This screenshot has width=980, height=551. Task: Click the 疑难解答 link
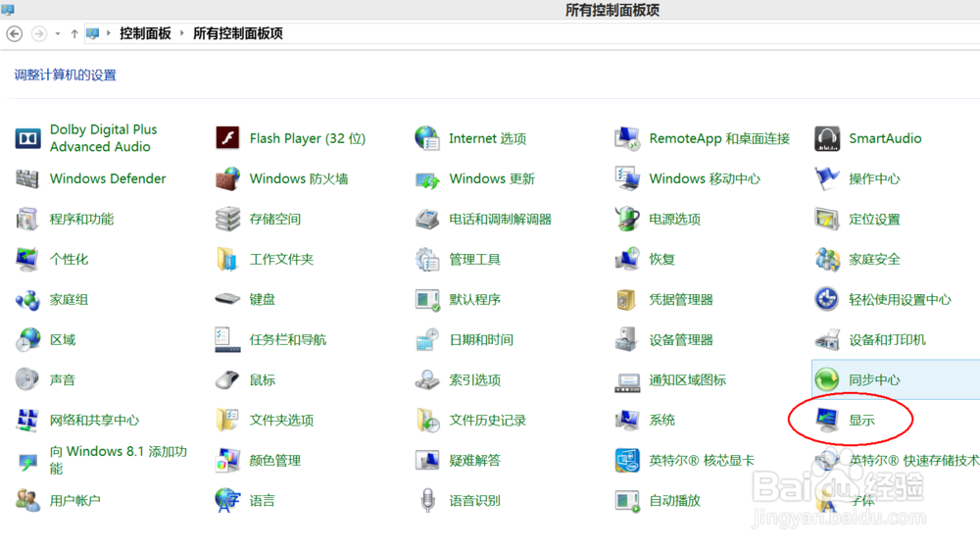474,461
